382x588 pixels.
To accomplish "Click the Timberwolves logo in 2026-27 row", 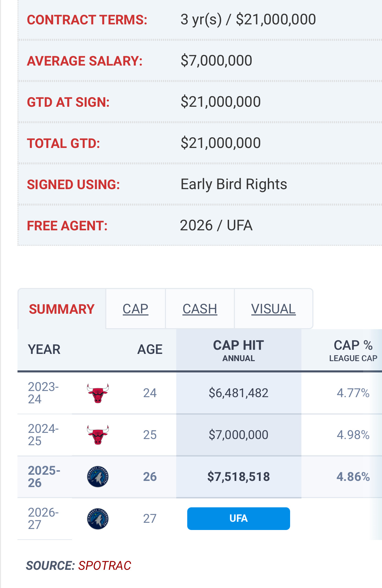I will [98, 519].
